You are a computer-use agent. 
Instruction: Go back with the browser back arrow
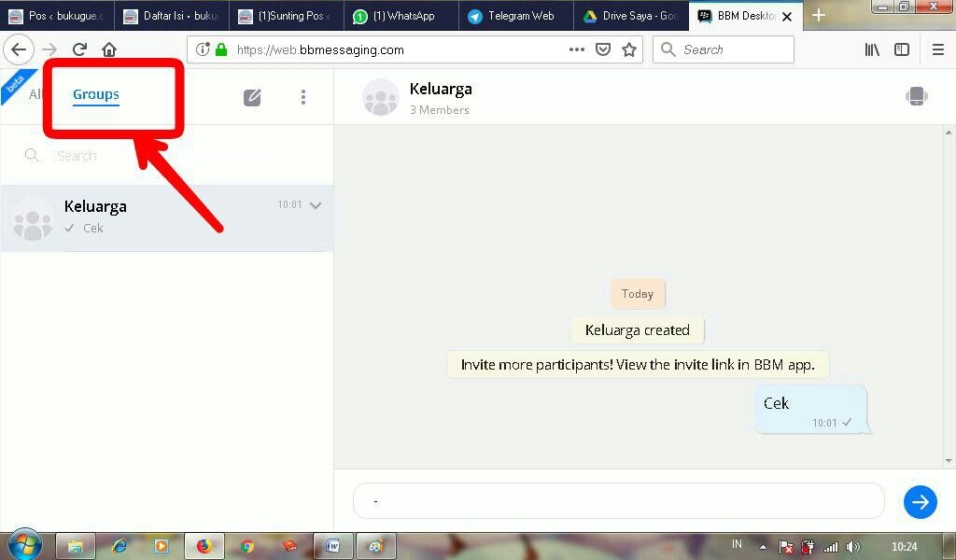pos(19,49)
